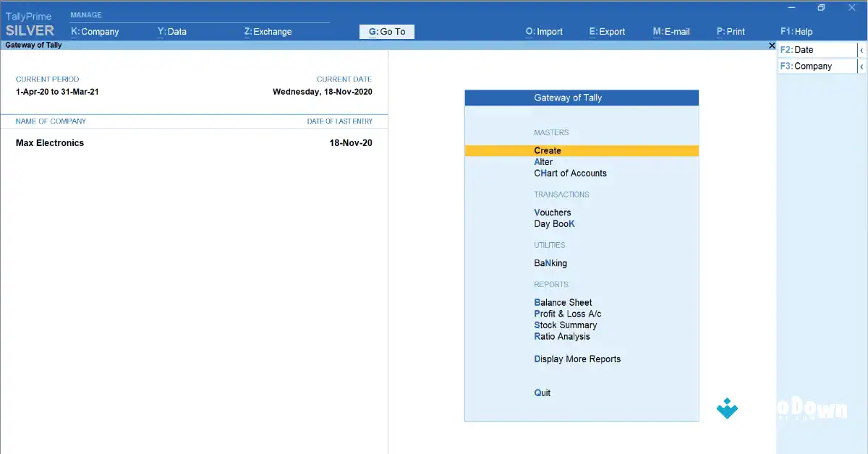Select Create under Masters

click(x=548, y=150)
